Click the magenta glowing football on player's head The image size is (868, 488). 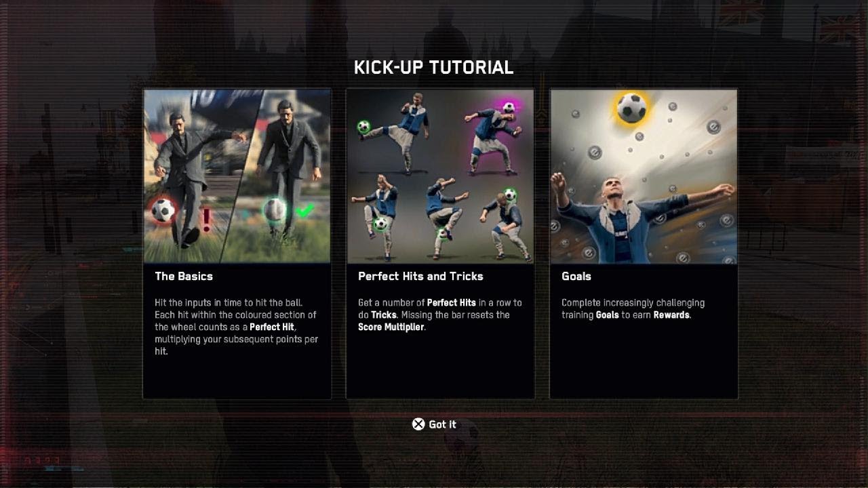pos(508,106)
